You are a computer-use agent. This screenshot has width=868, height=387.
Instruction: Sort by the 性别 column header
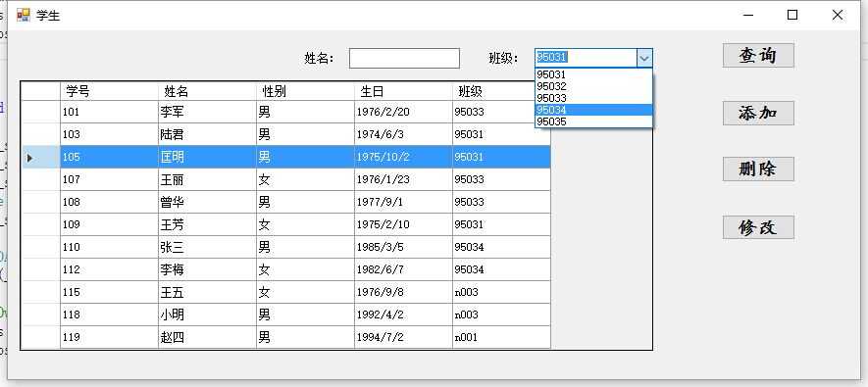305,91
